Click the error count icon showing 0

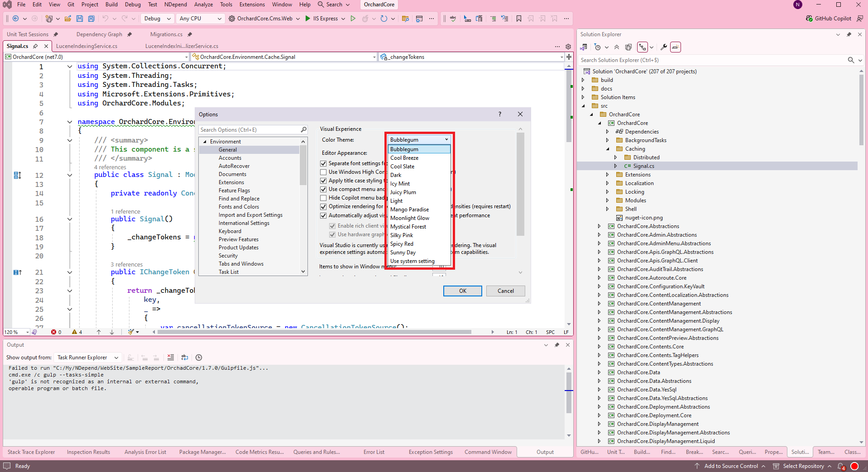54,332
